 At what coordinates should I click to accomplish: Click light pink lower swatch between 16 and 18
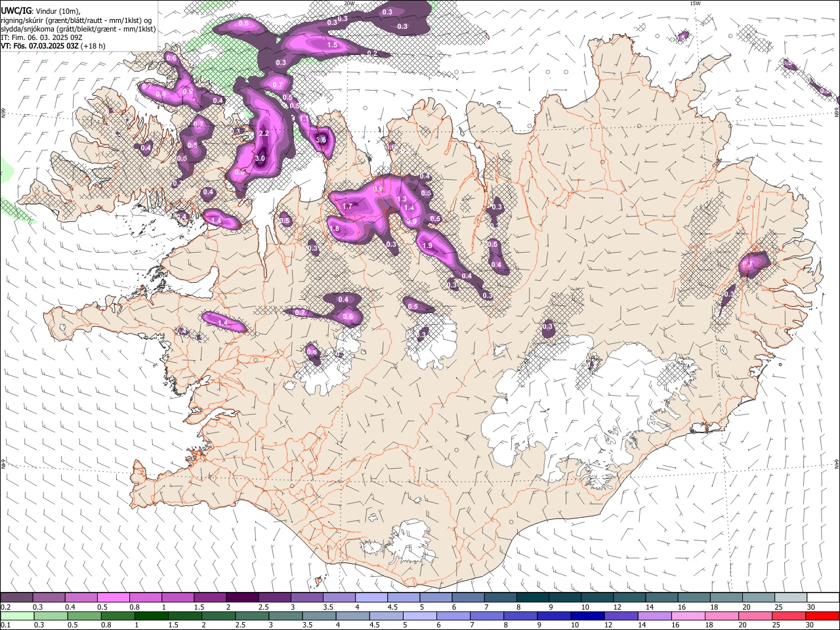coord(688,616)
